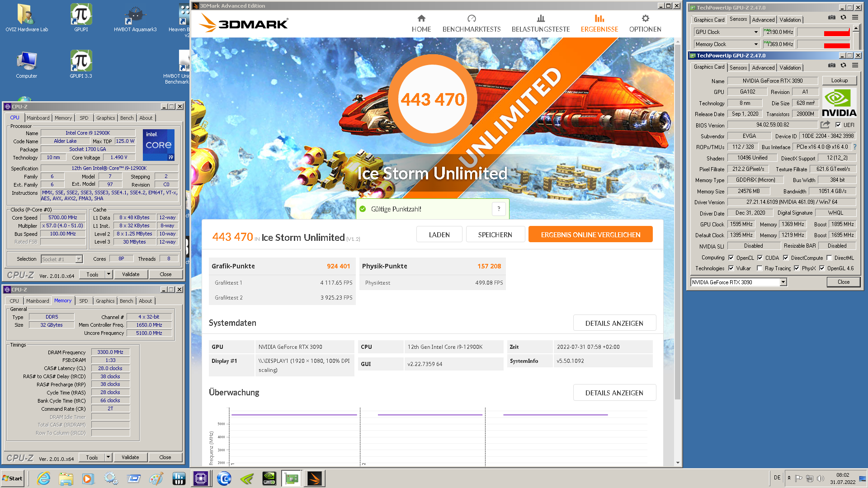Open the Socket #1 selection dropdown in CPU-Z
Image resolution: width=868 pixels, height=488 pixels.
[x=79, y=259]
